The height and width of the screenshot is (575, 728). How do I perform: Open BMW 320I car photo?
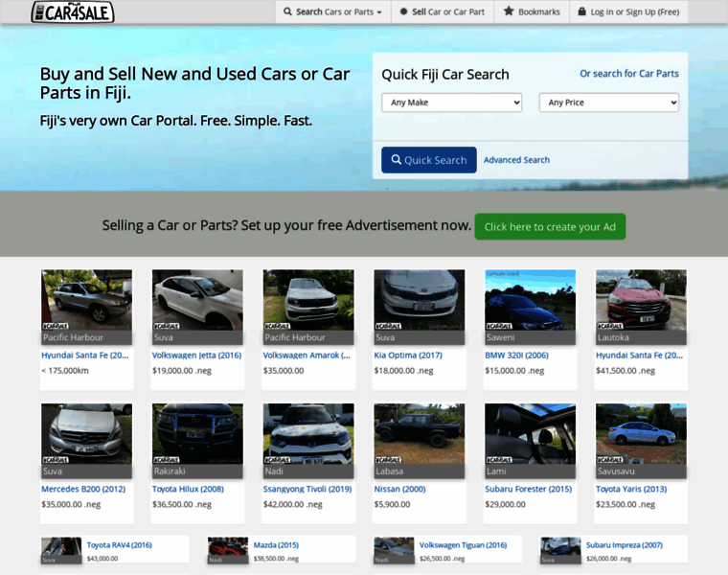pyautogui.click(x=531, y=300)
